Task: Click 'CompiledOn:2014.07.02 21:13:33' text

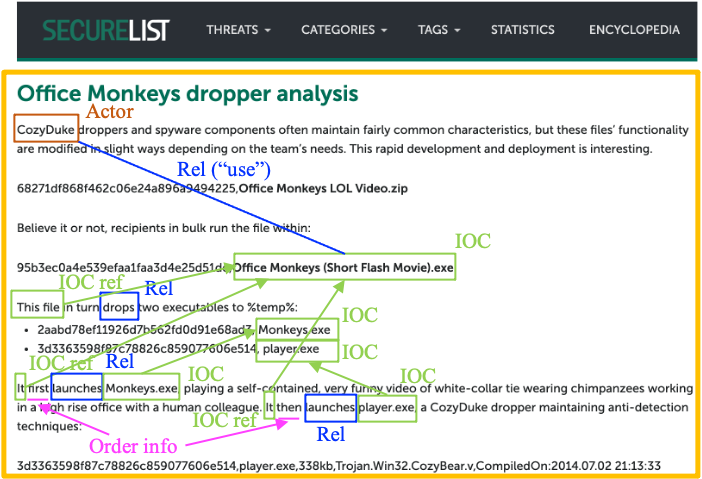Action: coord(568,466)
